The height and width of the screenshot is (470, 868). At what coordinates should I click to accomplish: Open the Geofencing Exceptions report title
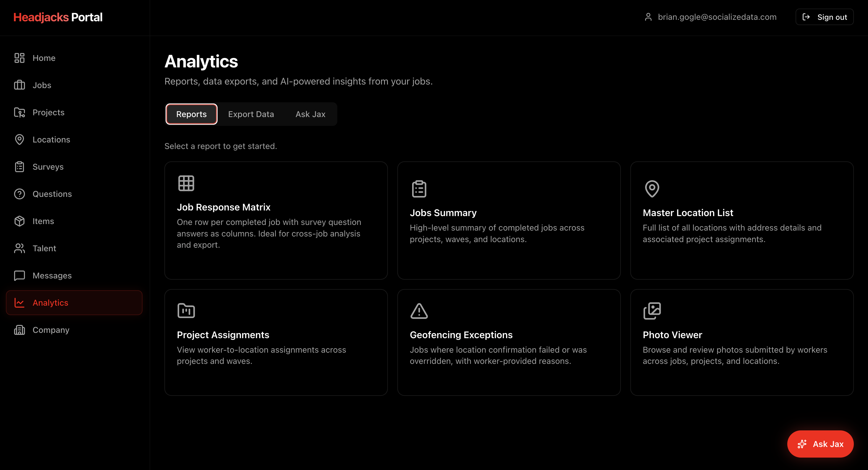pyautogui.click(x=461, y=335)
